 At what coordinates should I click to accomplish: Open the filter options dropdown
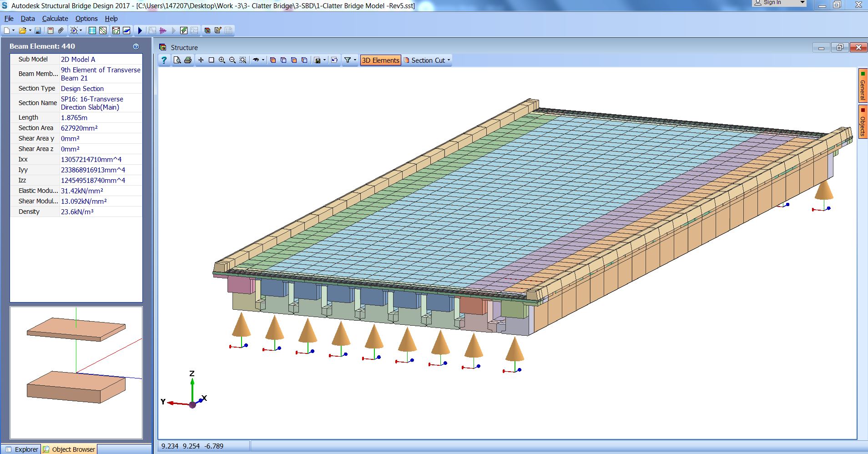point(354,60)
